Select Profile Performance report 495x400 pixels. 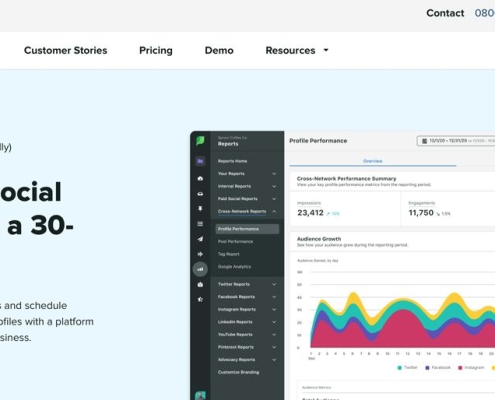point(247,229)
